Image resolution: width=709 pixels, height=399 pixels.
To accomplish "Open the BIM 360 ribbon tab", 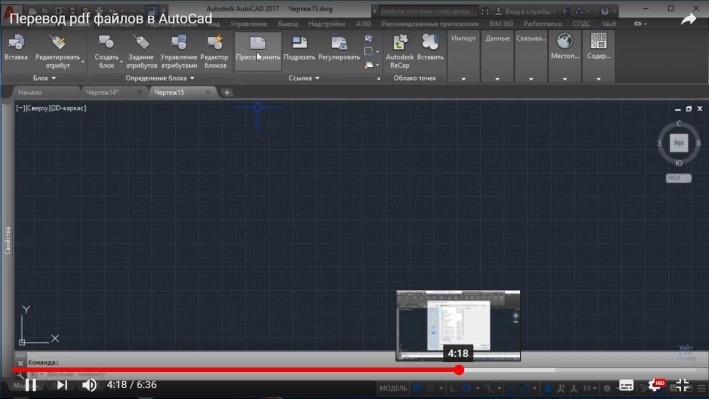I will [x=501, y=24].
